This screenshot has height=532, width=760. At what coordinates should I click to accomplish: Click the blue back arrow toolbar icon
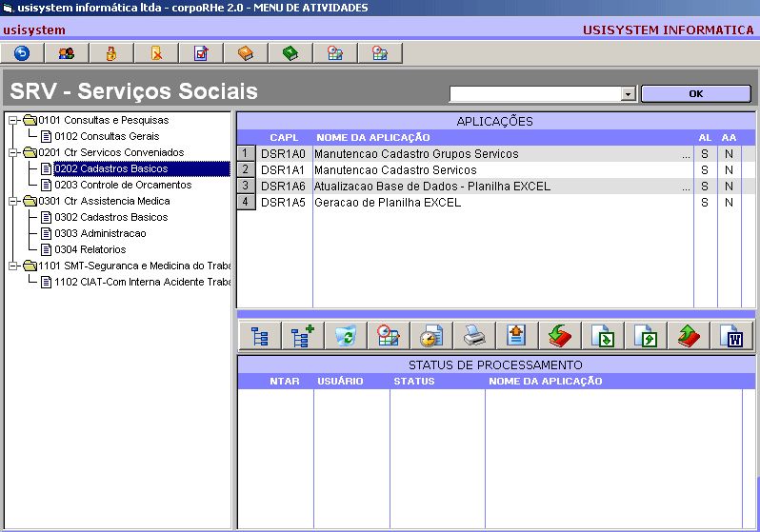(x=22, y=52)
